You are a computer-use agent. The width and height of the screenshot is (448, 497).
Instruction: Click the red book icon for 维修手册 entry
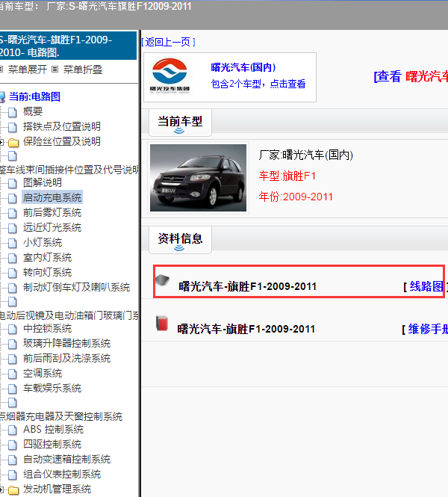click(x=162, y=324)
